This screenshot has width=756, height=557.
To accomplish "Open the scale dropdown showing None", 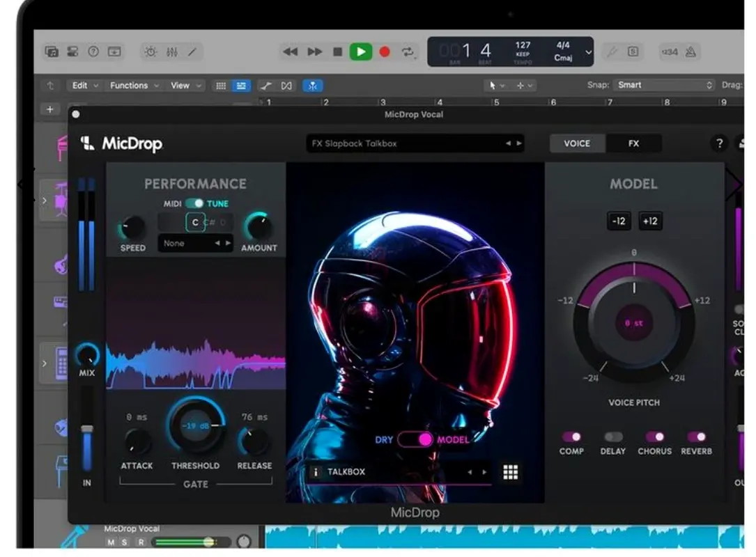I will [195, 243].
